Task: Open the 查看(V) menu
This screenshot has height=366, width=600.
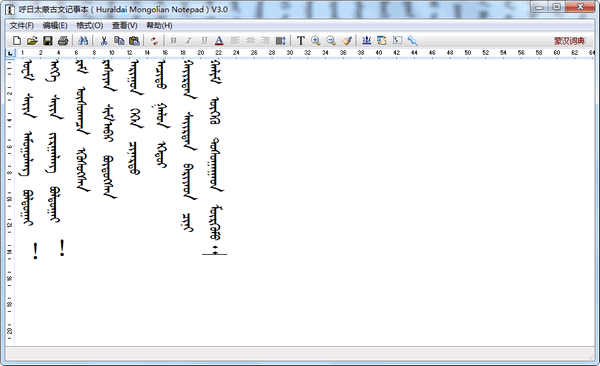Action: (124, 26)
